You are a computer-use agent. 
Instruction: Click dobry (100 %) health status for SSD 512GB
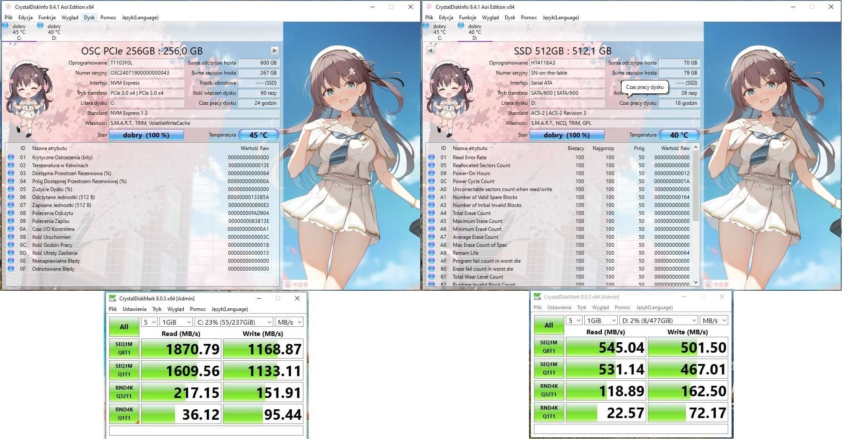pos(567,135)
